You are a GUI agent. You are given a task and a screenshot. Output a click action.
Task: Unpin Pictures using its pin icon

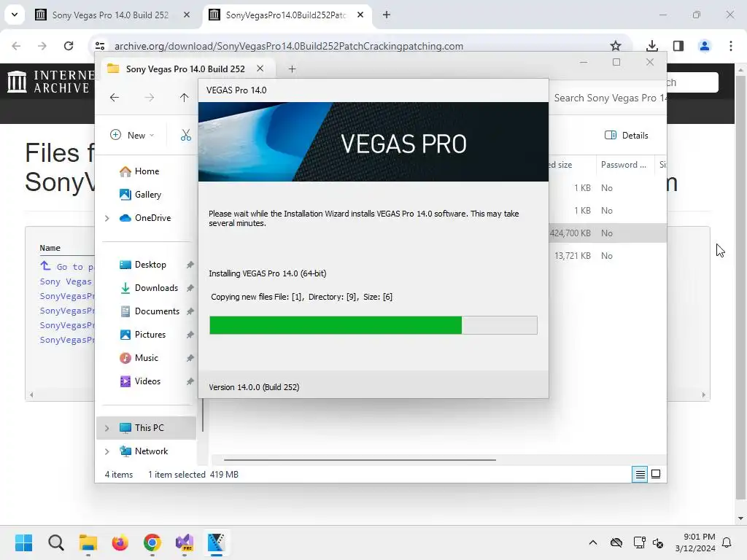pos(190,335)
